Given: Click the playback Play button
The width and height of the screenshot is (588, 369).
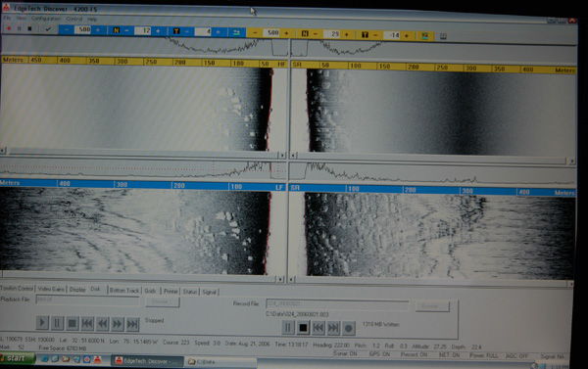Looking at the screenshot, I should 42,323.
